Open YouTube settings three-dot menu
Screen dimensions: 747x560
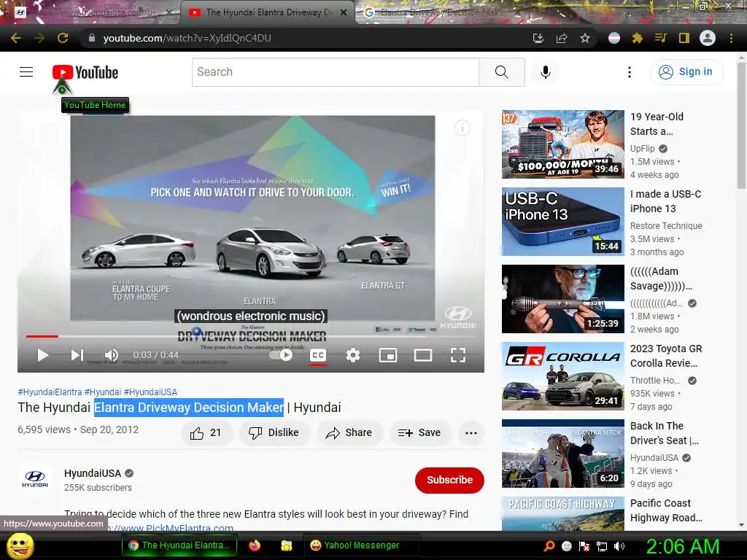(x=630, y=72)
